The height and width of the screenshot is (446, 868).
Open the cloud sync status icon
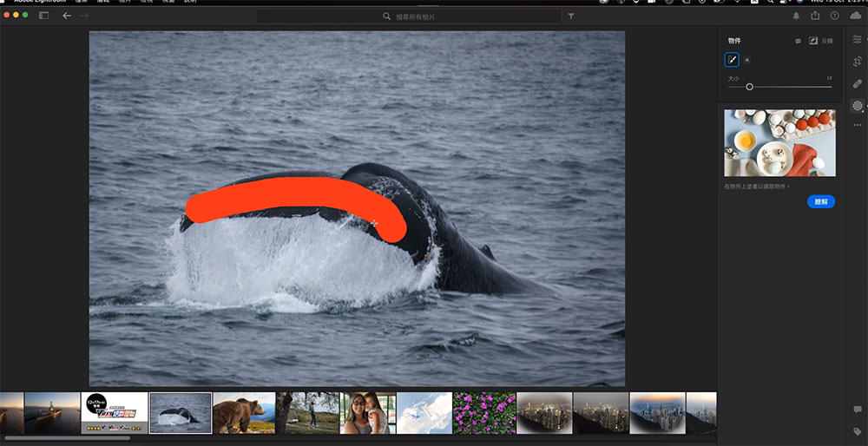(x=856, y=16)
